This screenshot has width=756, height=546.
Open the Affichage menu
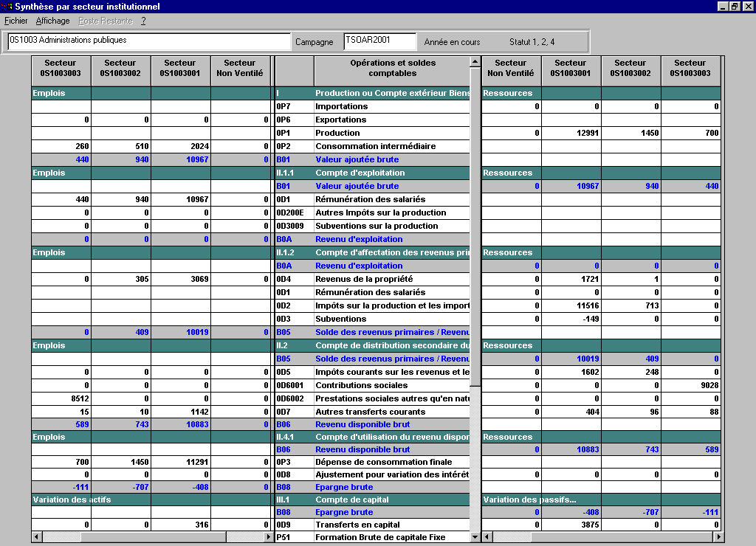[52, 21]
